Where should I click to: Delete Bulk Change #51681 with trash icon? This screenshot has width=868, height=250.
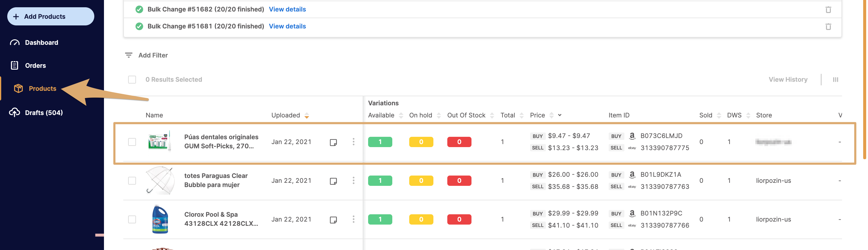point(828,26)
